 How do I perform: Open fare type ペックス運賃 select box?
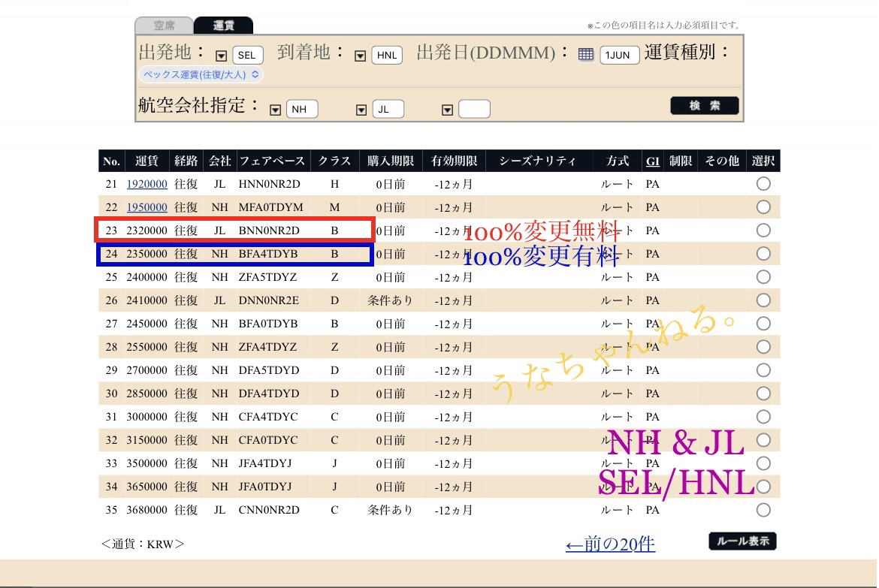tap(201, 74)
